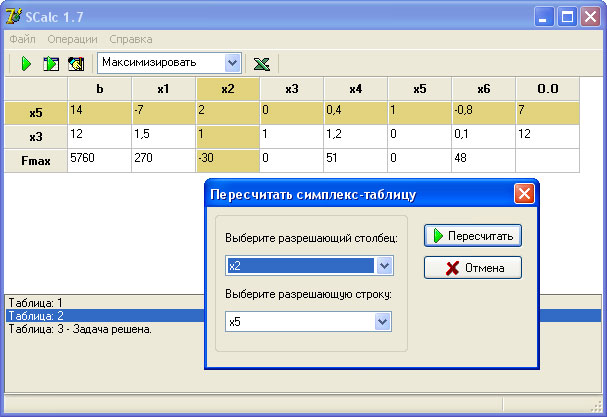Select Таблица: 2 in the list
This screenshot has width=607, height=417.
coord(35,315)
